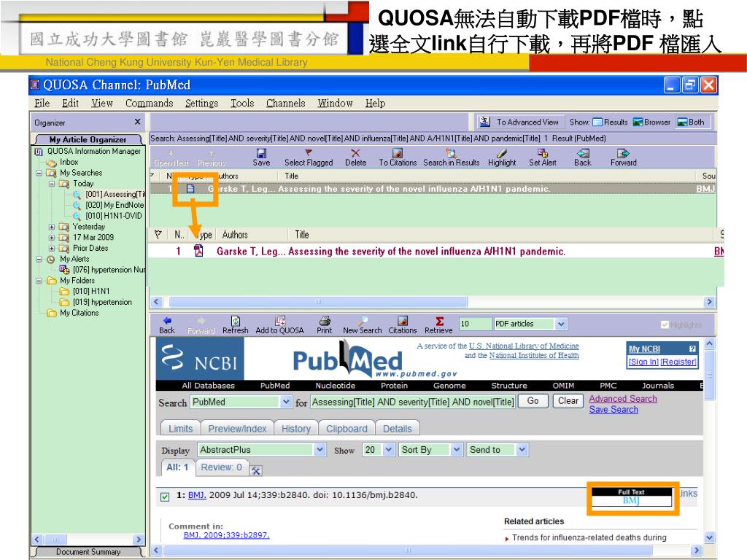The height and width of the screenshot is (560, 747).
Task: Open the Tools menu
Action: point(242,104)
